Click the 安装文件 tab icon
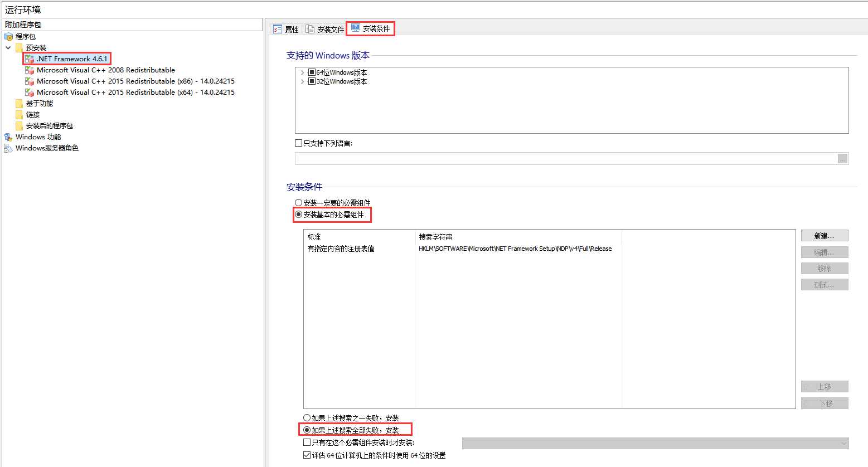The width and height of the screenshot is (868, 467). click(310, 29)
